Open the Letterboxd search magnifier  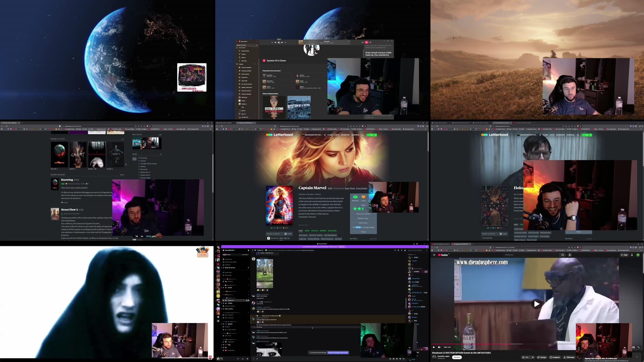(362, 135)
